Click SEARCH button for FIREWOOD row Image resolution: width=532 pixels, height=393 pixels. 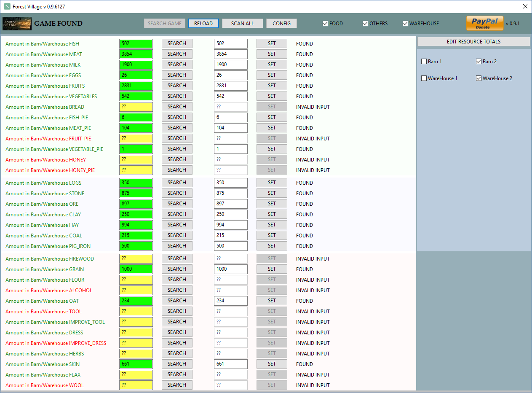(177, 258)
